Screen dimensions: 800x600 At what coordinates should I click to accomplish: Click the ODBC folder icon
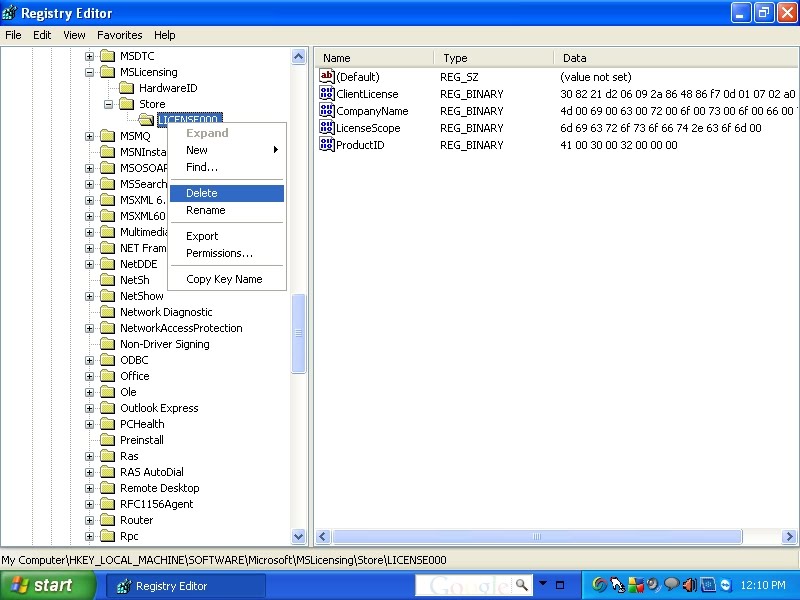[x=108, y=360]
